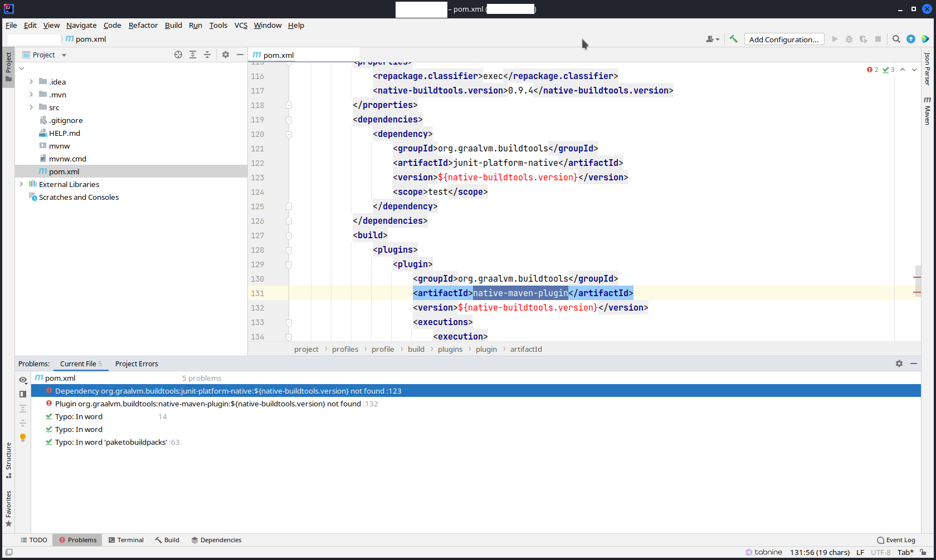The height and width of the screenshot is (560, 936).
Task: Click Collapse All icon in Problems panel
Action: [23, 423]
